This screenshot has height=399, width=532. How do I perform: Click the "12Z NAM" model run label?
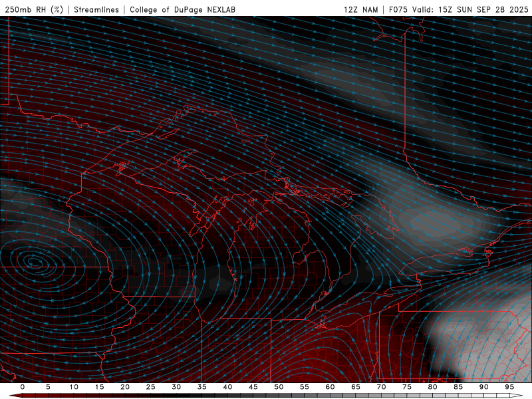click(x=360, y=9)
